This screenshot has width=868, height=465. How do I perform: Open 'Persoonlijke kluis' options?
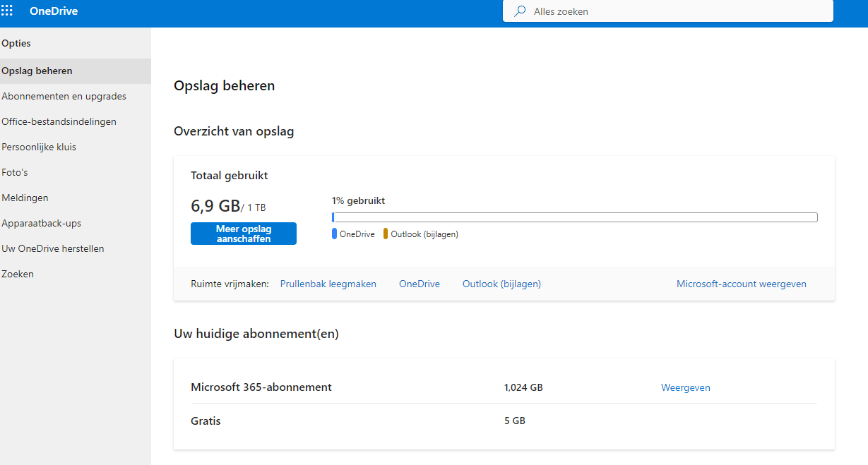pos(76,147)
